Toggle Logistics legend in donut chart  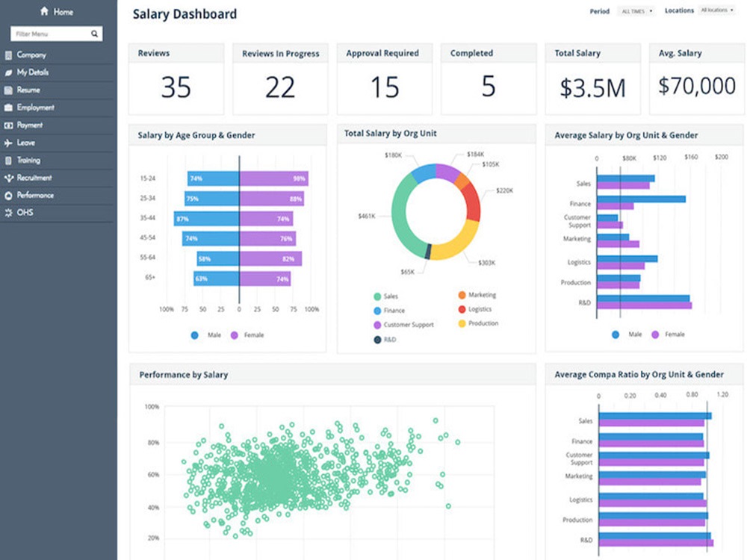(474, 309)
